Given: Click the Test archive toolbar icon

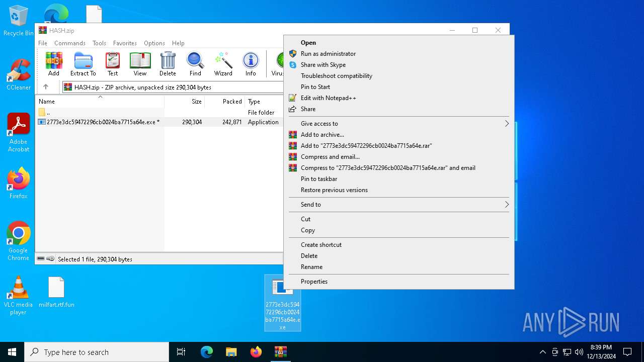Looking at the screenshot, I should click(x=113, y=64).
